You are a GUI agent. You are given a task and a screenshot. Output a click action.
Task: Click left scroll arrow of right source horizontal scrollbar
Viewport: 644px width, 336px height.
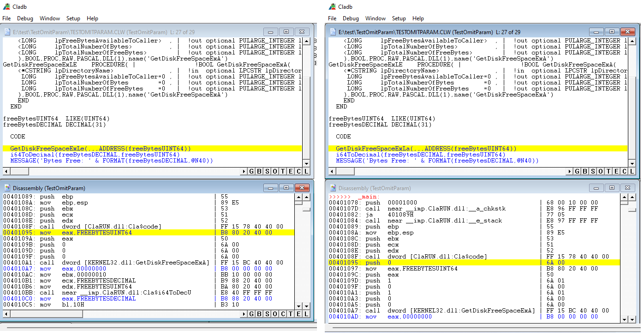[x=331, y=172]
